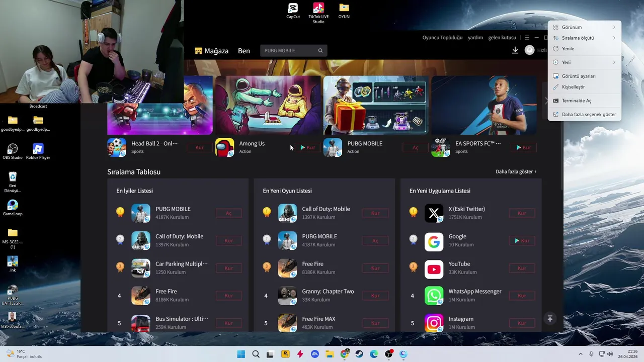Click Kur button for Google app

(522, 241)
